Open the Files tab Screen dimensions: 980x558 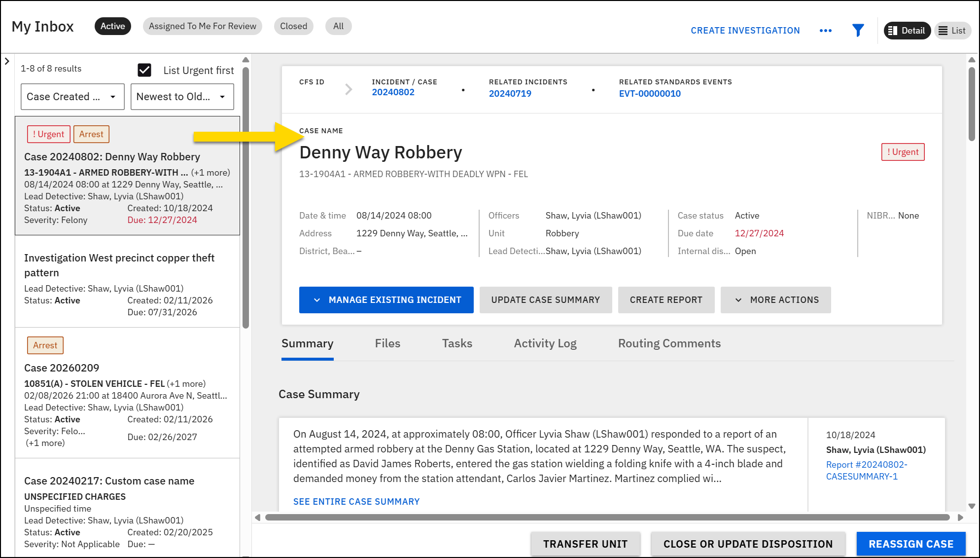(387, 343)
